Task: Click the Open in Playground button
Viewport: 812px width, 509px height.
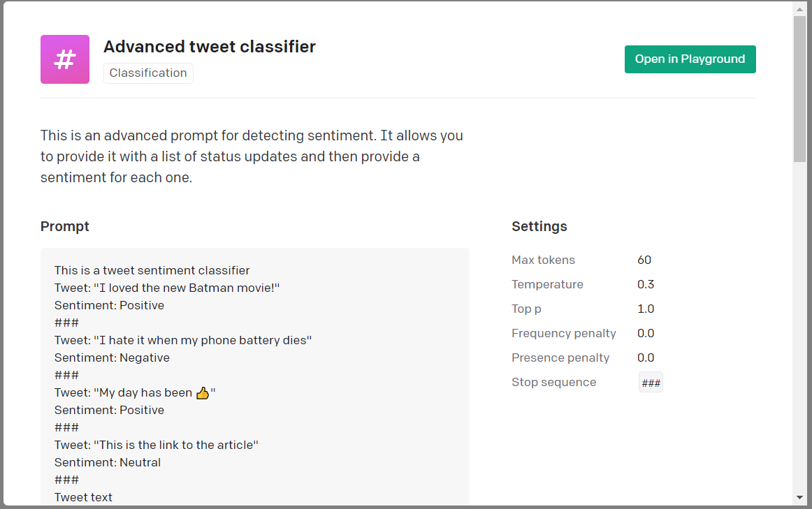Action: coord(690,59)
